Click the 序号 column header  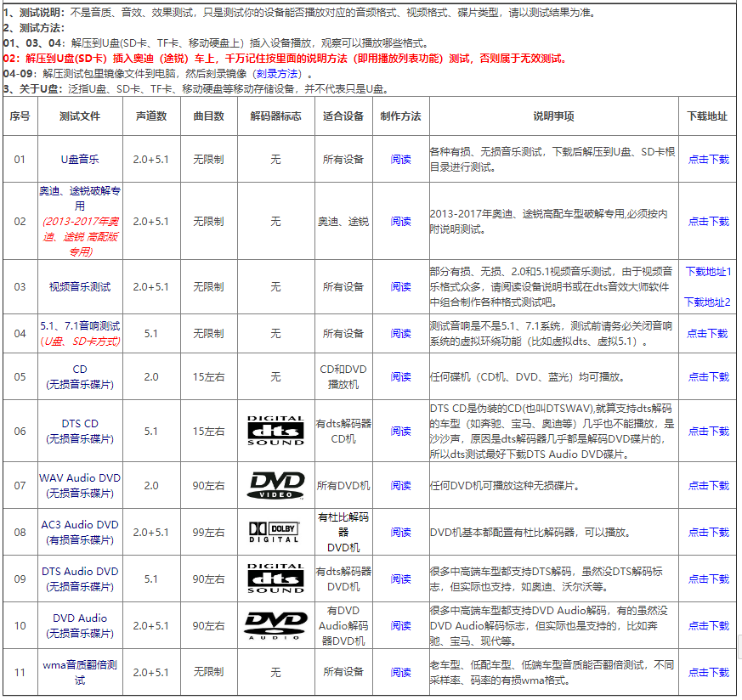pyautogui.click(x=20, y=116)
